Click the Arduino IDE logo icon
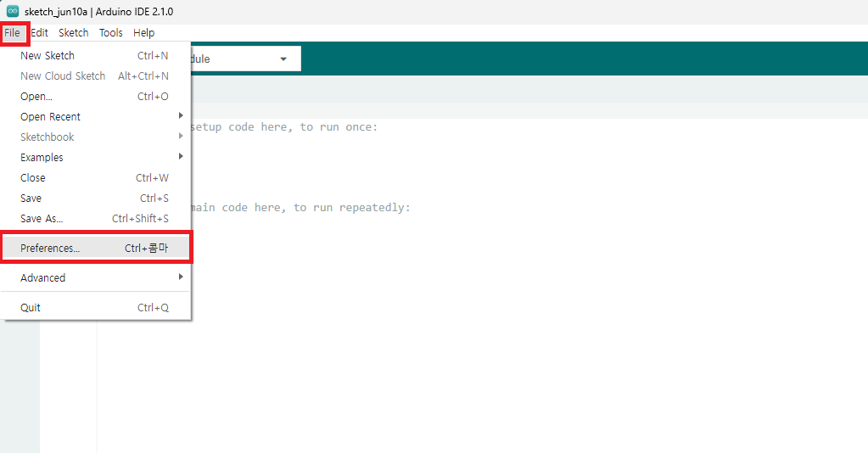This screenshot has width=868, height=453. pos(12,11)
